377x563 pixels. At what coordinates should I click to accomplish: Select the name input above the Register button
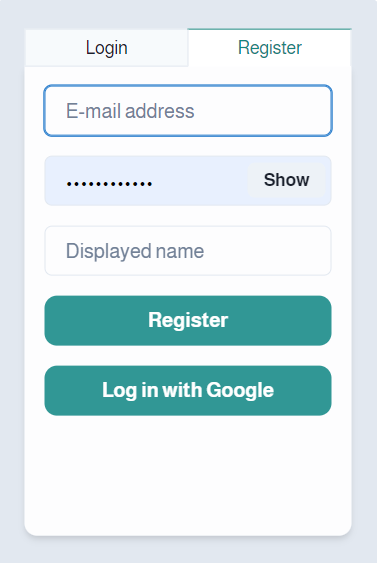click(x=188, y=251)
